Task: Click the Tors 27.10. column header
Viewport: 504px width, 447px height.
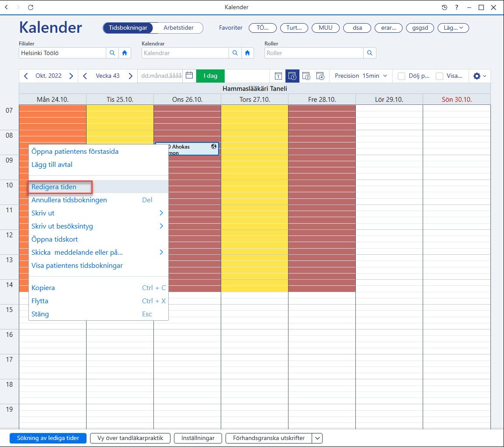Action: (x=254, y=99)
